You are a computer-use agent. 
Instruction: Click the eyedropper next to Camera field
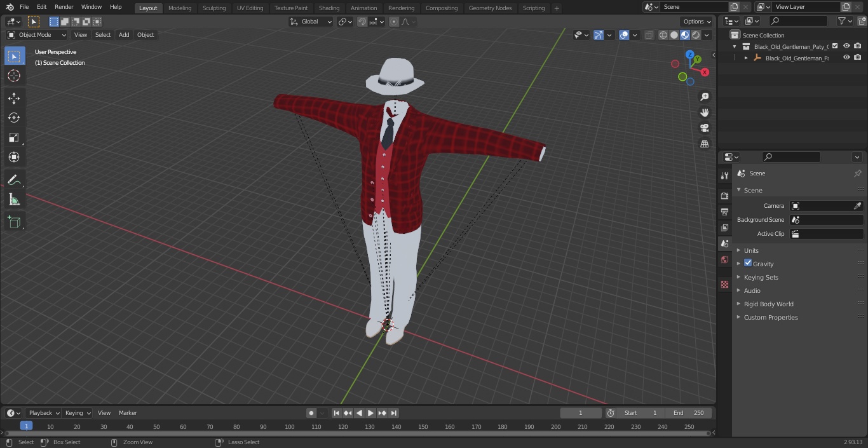coord(857,206)
